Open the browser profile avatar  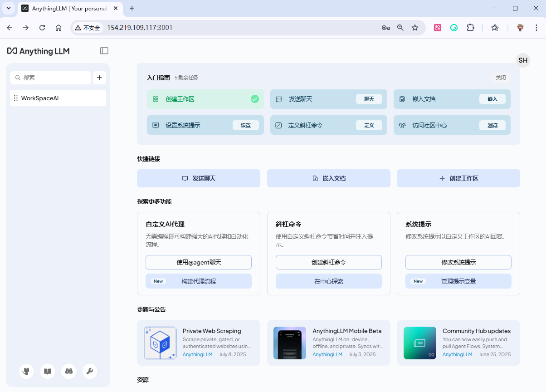[x=521, y=28]
